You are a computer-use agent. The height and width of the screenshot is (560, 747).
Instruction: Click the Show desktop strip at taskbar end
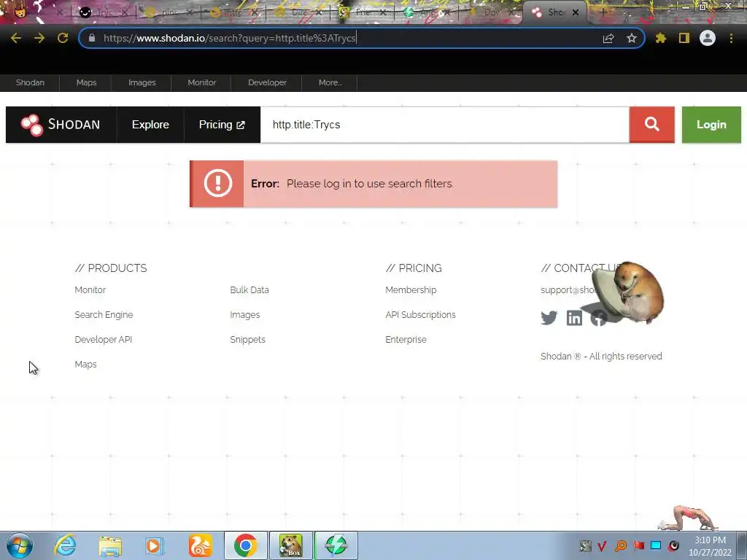(742, 545)
